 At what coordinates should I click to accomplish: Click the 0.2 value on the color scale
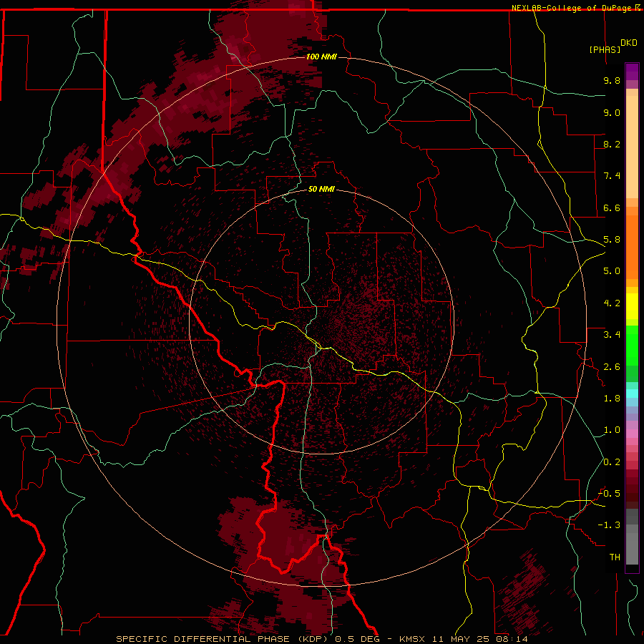tap(612, 462)
